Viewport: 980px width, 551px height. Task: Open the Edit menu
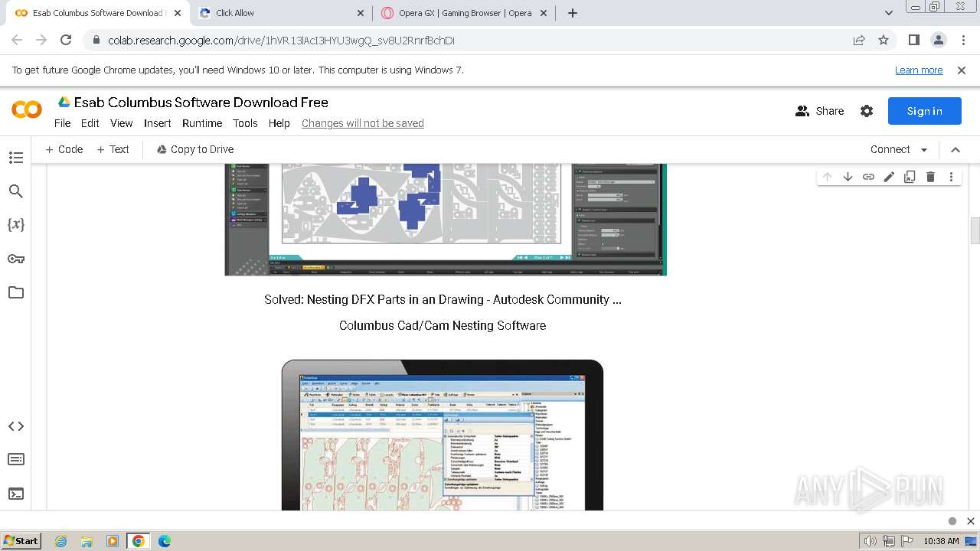pos(90,123)
